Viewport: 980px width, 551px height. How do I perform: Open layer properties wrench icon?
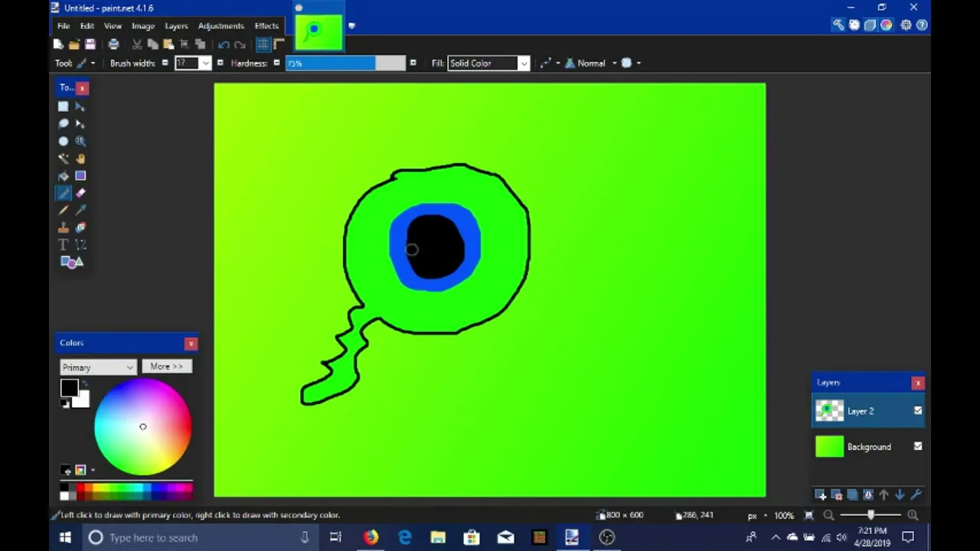(916, 495)
